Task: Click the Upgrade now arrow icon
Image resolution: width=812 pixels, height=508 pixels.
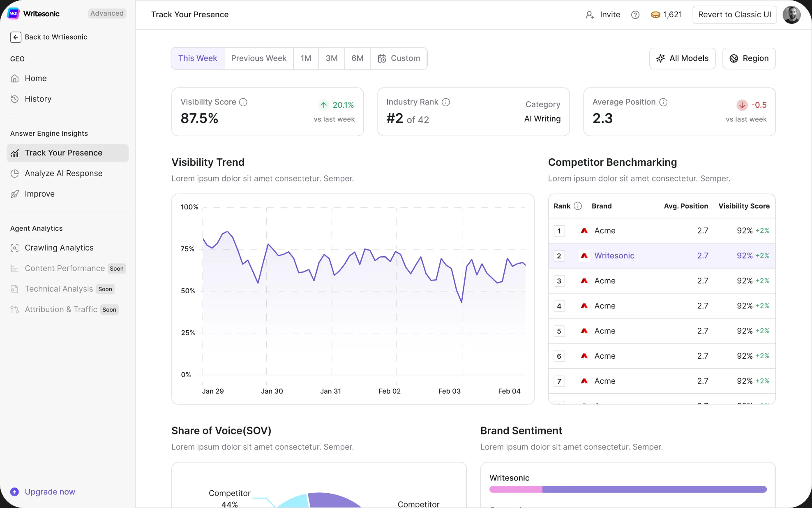Action: coord(15,492)
